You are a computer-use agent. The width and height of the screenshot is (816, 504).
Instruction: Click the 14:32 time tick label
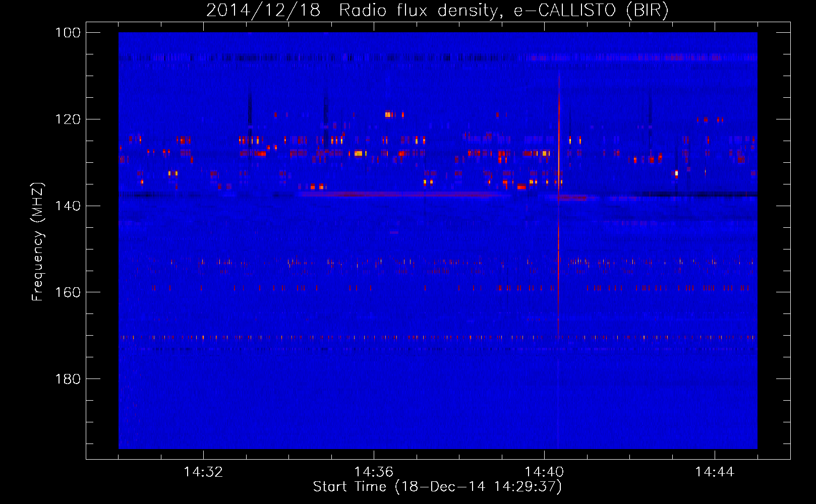click(x=203, y=472)
